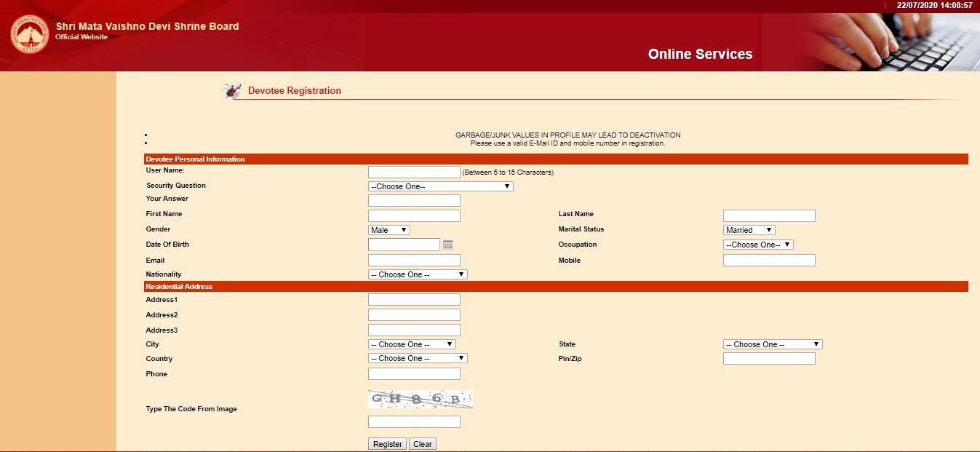Viewport: 980px width, 452px height.
Task: Click the User Name input field
Action: point(414,173)
